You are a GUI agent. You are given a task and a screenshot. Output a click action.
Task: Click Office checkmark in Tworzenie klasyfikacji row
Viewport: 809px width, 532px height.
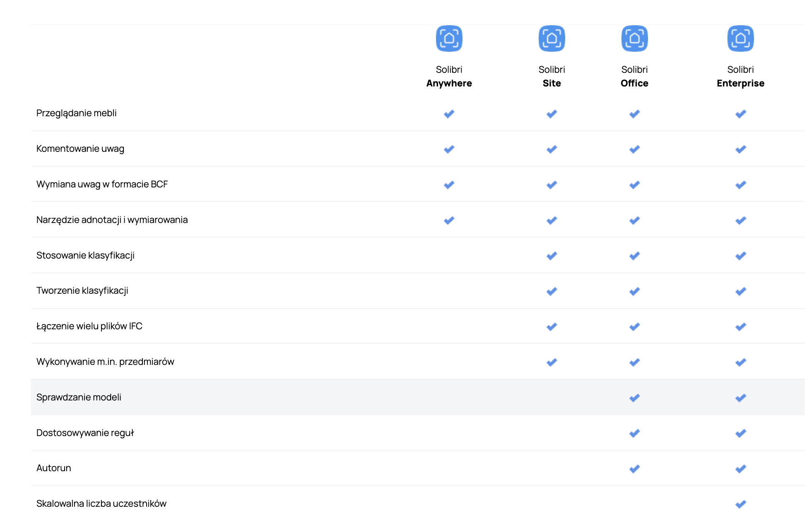pyautogui.click(x=634, y=292)
